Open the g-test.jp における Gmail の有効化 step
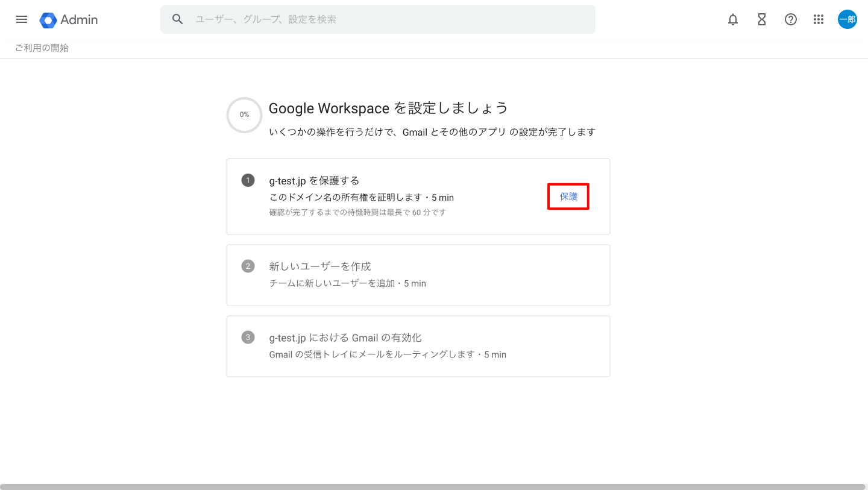 click(418, 346)
